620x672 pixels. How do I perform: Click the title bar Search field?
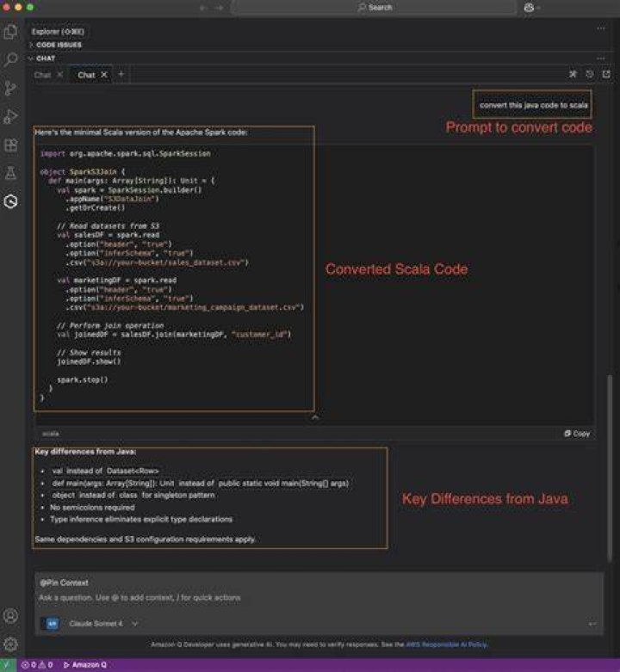tap(374, 7)
